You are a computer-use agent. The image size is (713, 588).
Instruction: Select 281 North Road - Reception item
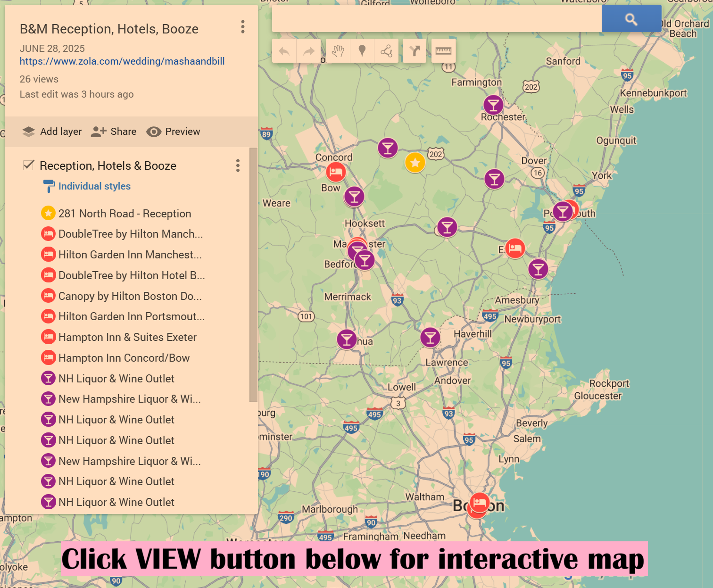pos(124,214)
